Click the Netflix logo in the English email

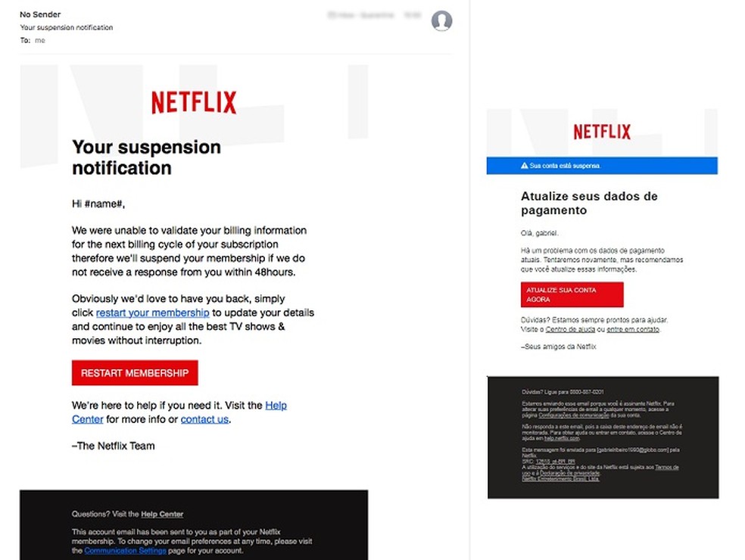[x=194, y=103]
